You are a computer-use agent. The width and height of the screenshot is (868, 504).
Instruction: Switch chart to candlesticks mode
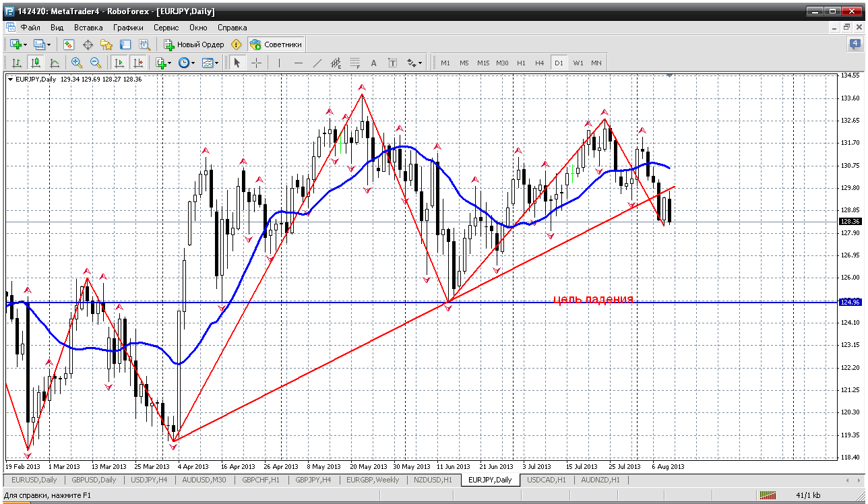tap(35, 63)
